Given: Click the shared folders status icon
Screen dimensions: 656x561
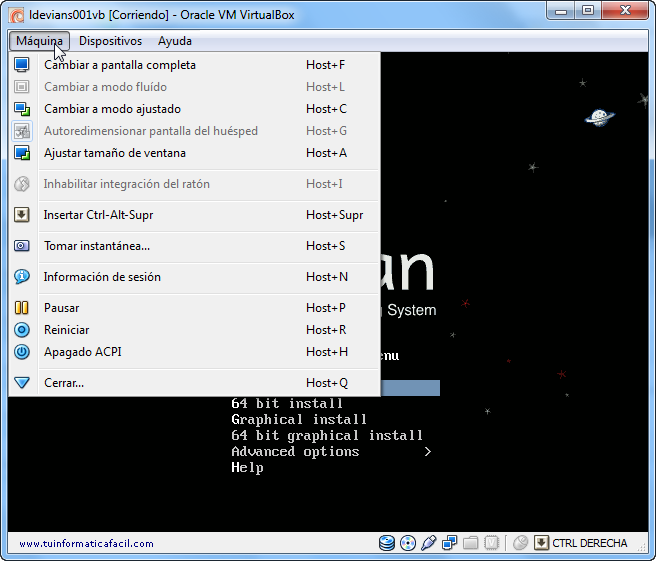Looking at the screenshot, I should [471, 543].
